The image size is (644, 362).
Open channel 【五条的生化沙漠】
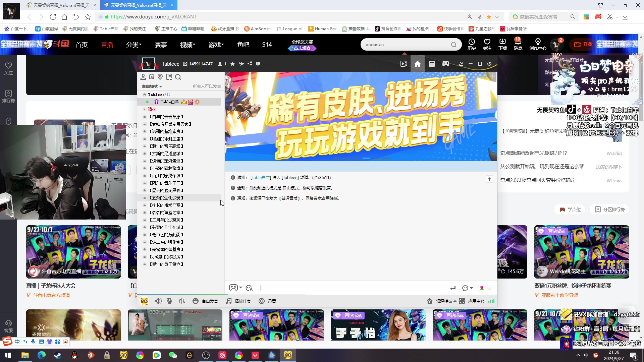coord(166,198)
